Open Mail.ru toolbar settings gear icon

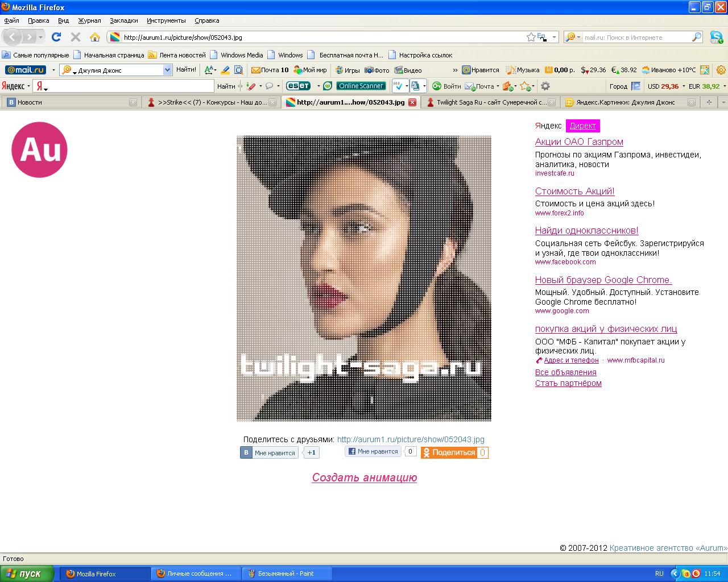point(721,70)
